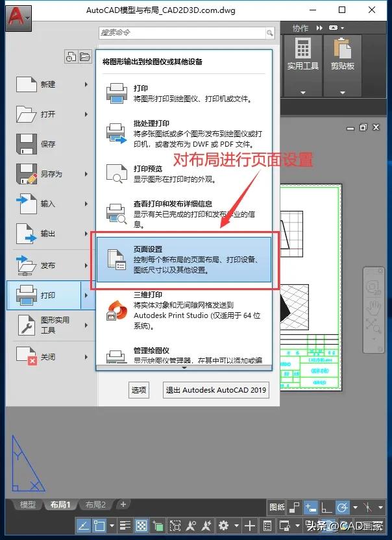The width and height of the screenshot is (392, 540).
Task: Select 查看打印和发布详细信息 entry
Action: (x=184, y=214)
